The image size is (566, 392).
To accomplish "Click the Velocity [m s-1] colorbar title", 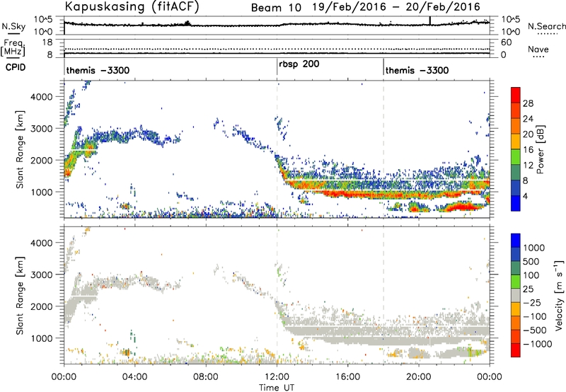I will [x=559, y=295].
